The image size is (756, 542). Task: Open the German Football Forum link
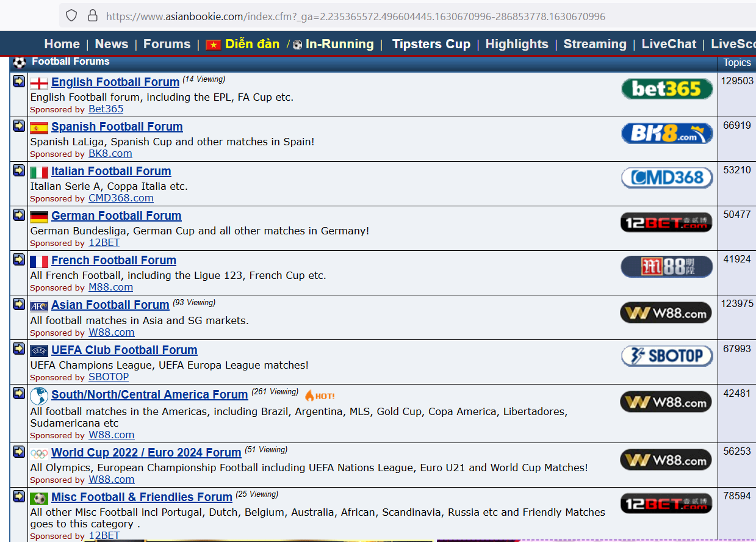pos(116,215)
